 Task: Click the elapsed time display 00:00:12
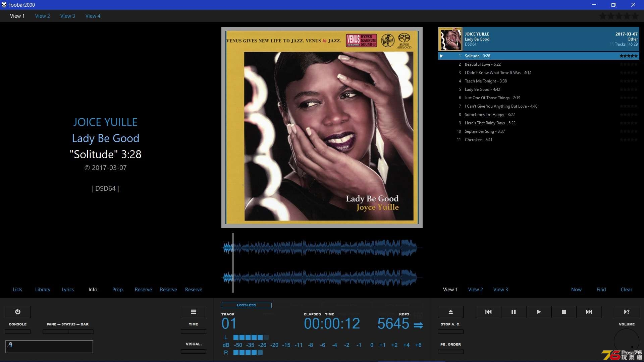(332, 324)
